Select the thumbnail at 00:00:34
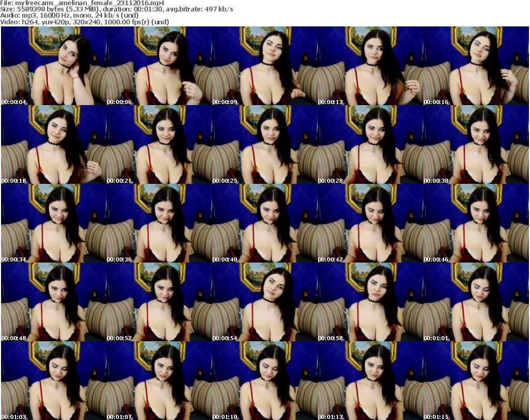 point(54,224)
